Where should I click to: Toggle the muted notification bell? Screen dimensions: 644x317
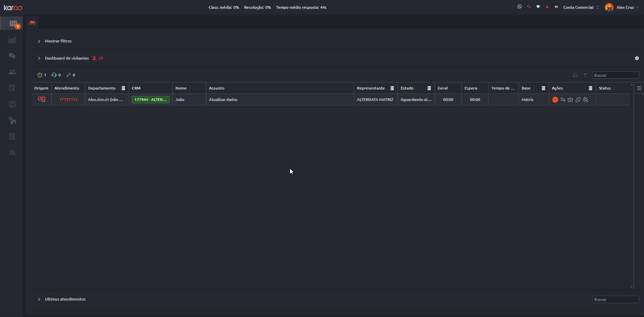547,7
